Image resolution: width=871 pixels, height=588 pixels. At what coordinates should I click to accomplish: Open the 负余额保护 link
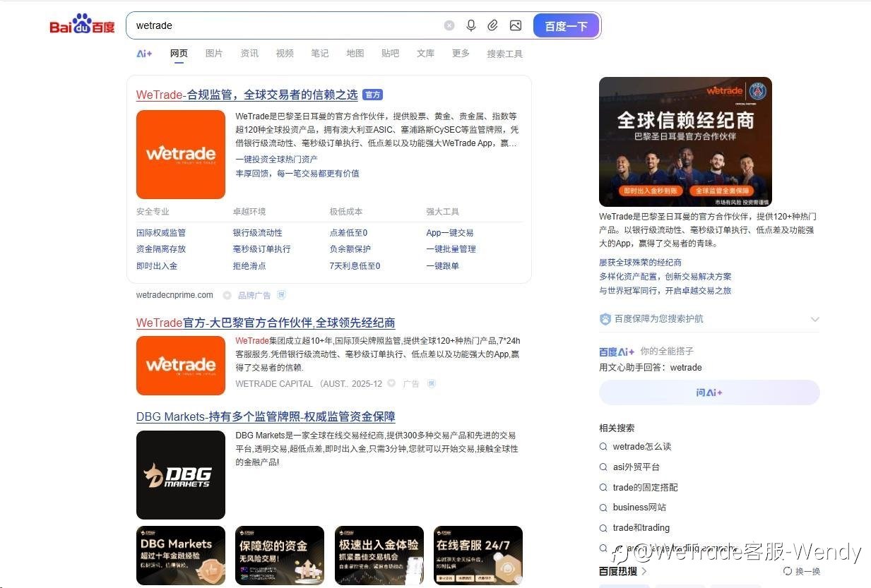[x=350, y=249]
